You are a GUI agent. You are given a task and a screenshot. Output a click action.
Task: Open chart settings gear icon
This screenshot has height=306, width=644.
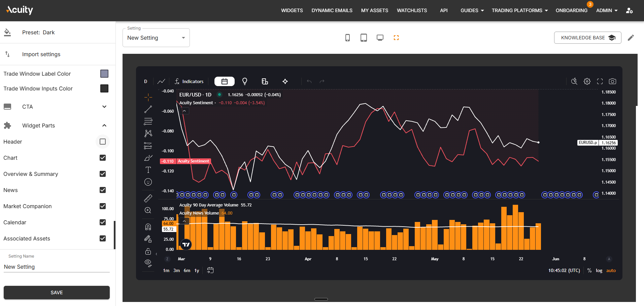click(587, 81)
